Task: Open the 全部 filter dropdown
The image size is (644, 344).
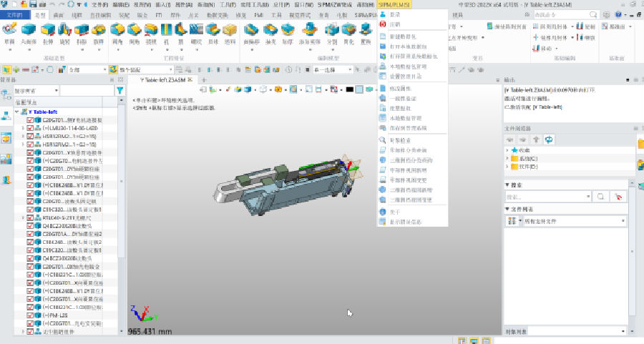Action: click(x=104, y=70)
